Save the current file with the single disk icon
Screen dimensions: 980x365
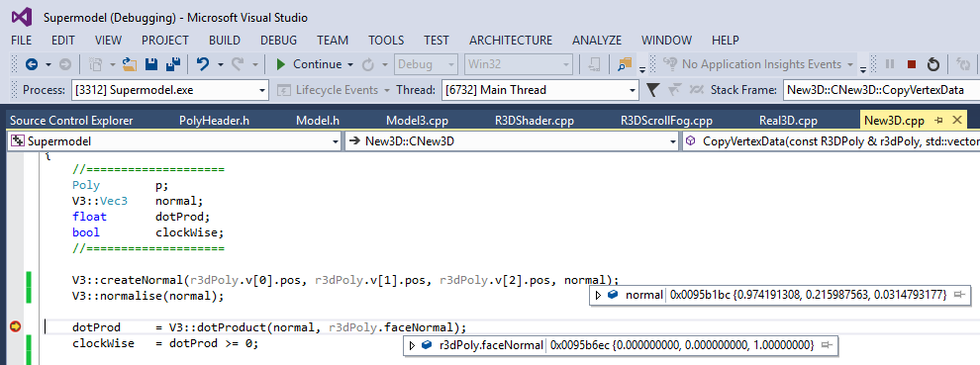tap(151, 63)
